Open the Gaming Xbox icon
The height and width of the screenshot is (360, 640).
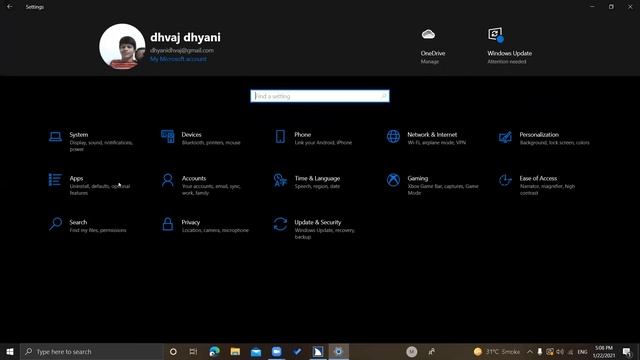coord(393,180)
